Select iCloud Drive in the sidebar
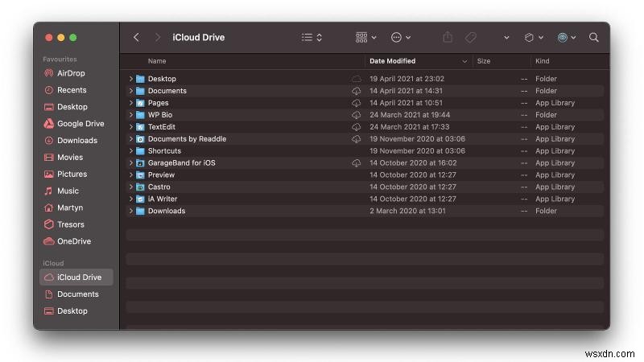The image size is (644, 362). (76, 277)
